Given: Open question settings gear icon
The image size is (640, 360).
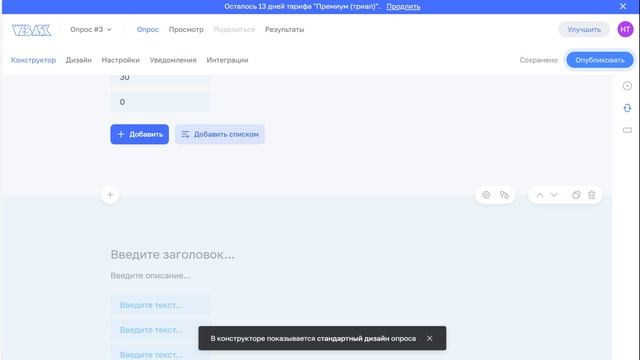Looking at the screenshot, I should coord(486,195).
